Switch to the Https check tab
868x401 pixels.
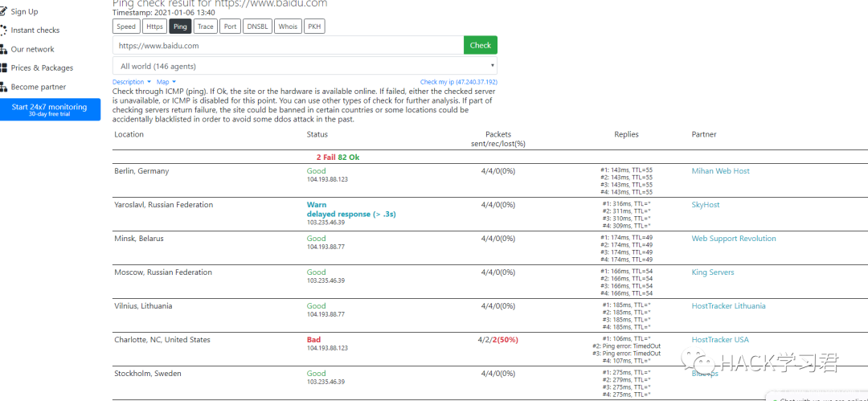pyautogui.click(x=154, y=26)
